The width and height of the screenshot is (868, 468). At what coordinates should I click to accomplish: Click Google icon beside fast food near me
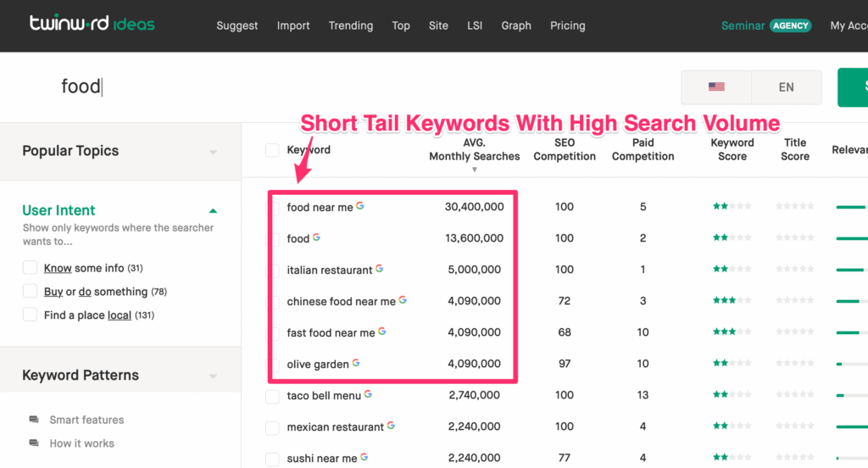click(x=382, y=331)
